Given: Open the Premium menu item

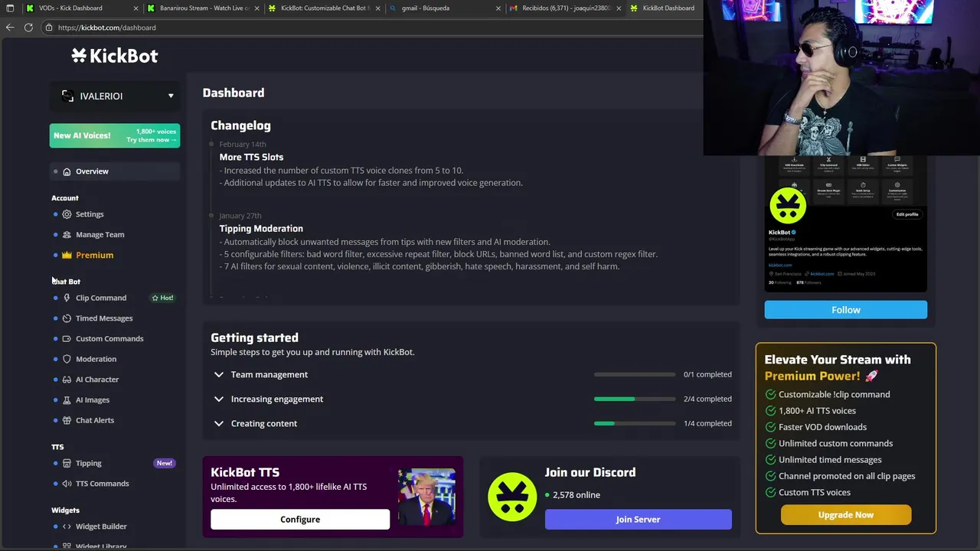Looking at the screenshot, I should coord(94,255).
